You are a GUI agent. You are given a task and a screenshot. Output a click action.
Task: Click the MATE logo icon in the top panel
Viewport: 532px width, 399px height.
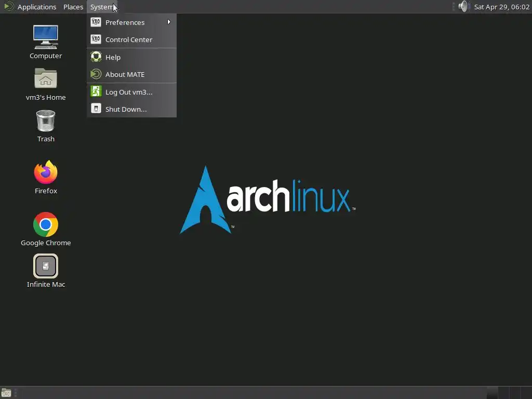pos(8,6)
